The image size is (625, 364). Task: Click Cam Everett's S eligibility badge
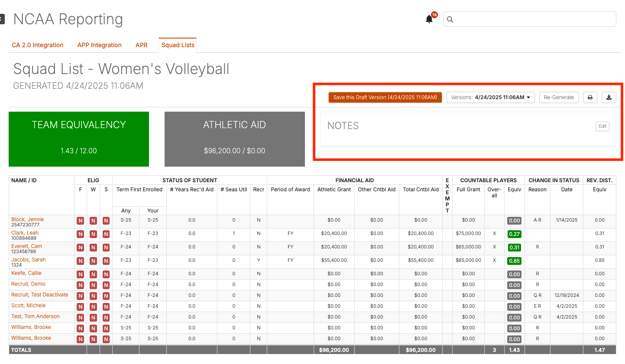[106, 248]
